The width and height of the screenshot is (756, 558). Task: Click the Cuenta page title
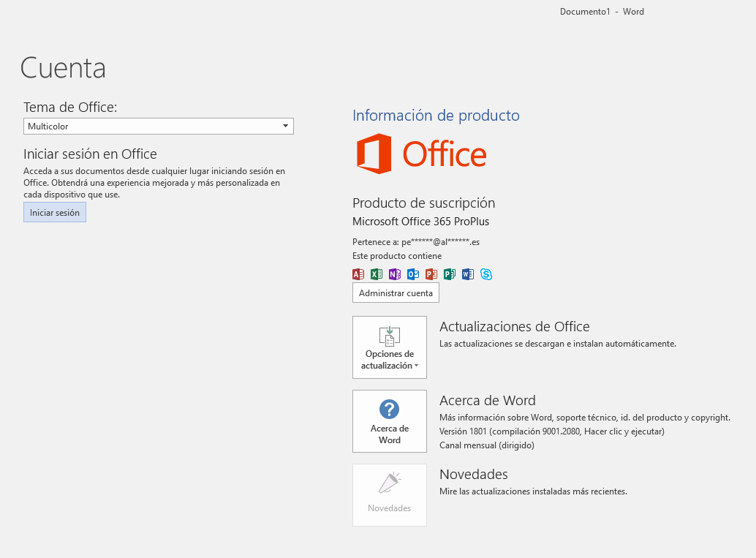(x=63, y=68)
